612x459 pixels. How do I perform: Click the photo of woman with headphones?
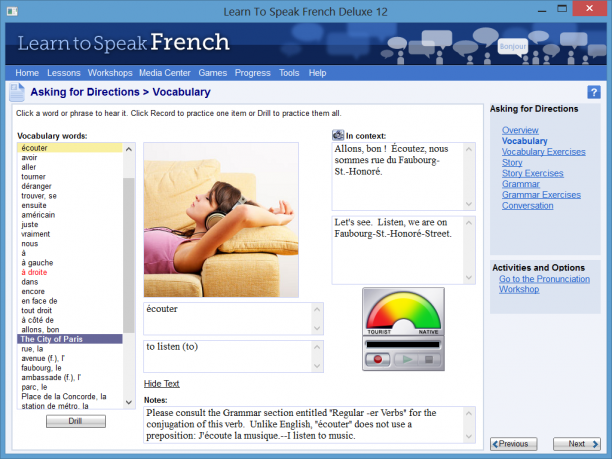(x=221, y=220)
